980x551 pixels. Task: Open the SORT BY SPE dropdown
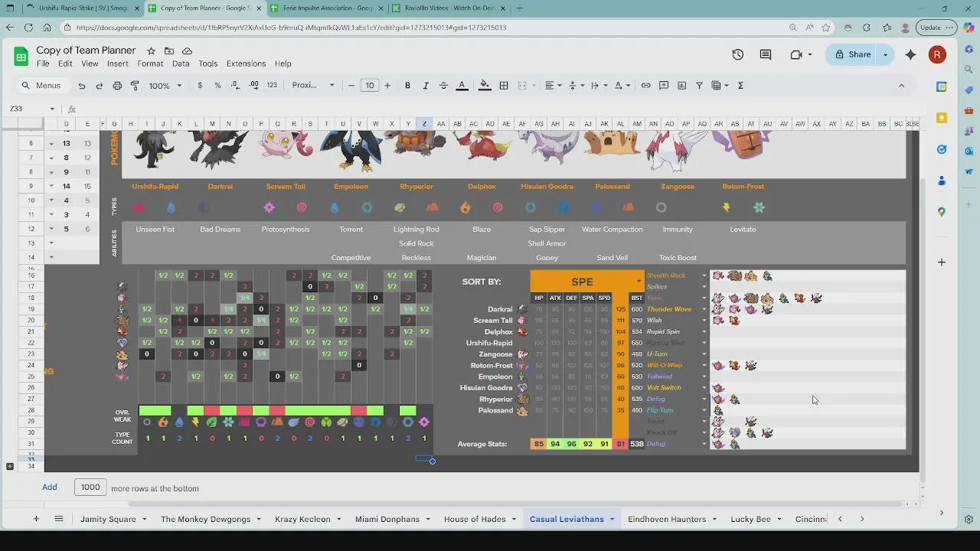point(639,282)
